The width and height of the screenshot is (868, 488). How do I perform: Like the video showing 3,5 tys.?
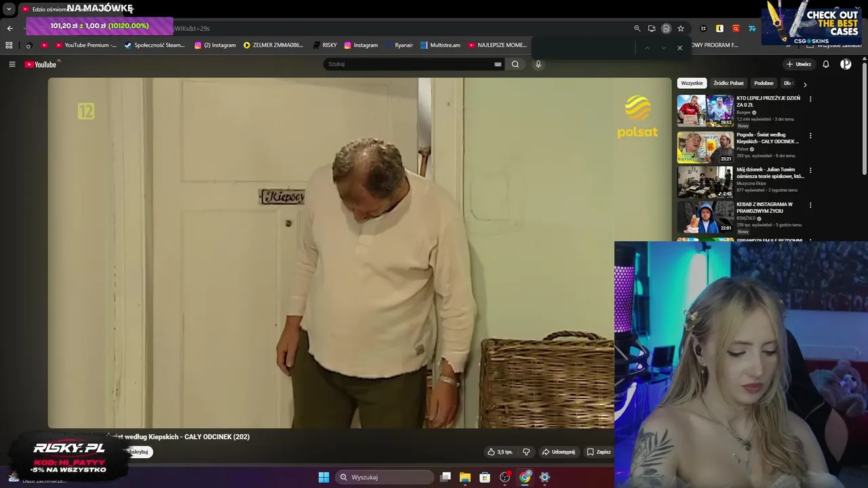pyautogui.click(x=500, y=452)
